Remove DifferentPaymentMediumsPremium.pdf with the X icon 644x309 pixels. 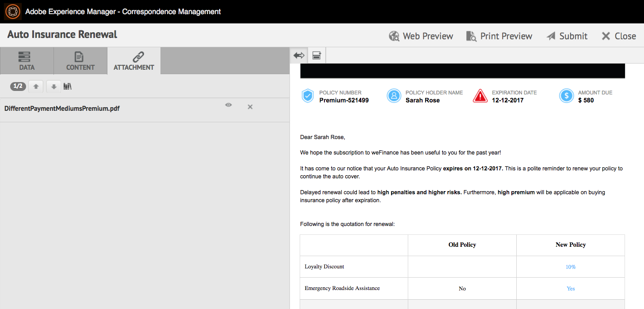point(250,107)
